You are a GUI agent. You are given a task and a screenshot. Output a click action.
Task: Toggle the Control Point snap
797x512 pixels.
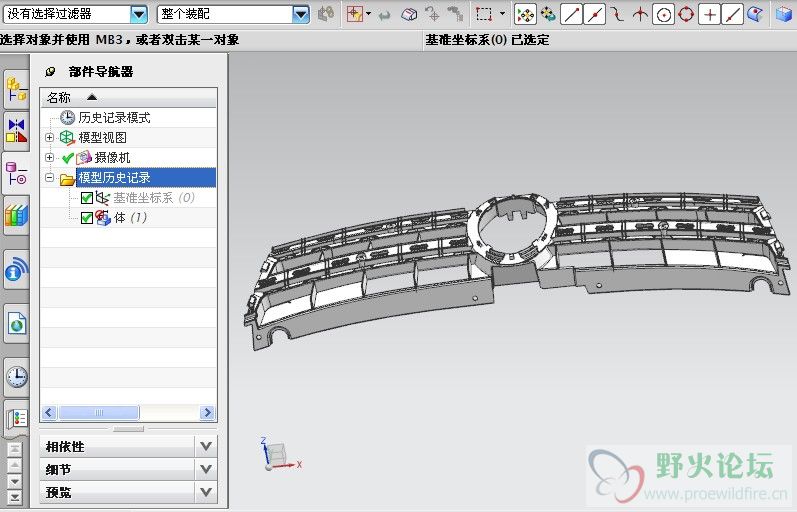[617, 14]
